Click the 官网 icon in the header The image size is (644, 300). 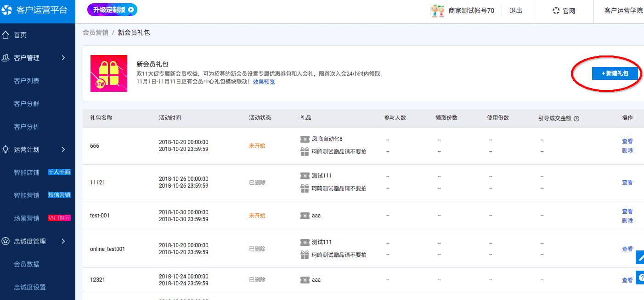click(556, 11)
